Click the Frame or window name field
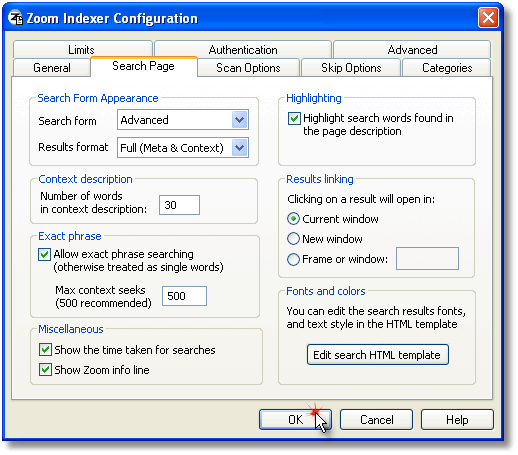 (x=427, y=258)
